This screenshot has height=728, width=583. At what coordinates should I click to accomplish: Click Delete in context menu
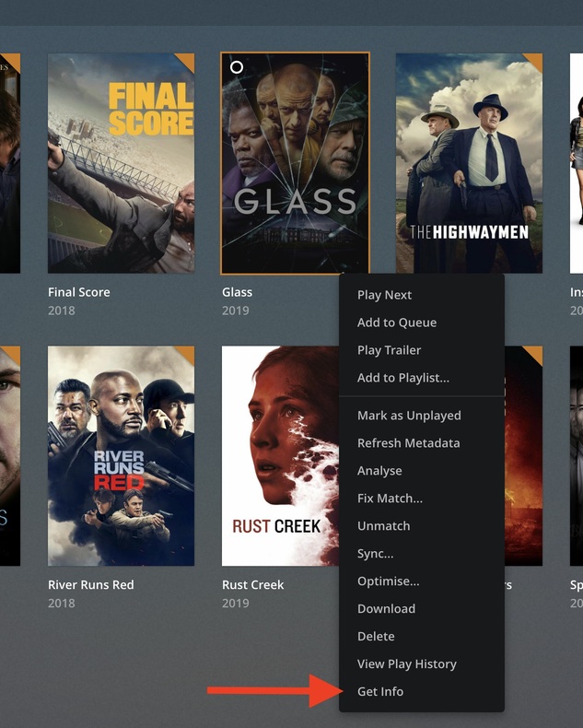(x=376, y=636)
